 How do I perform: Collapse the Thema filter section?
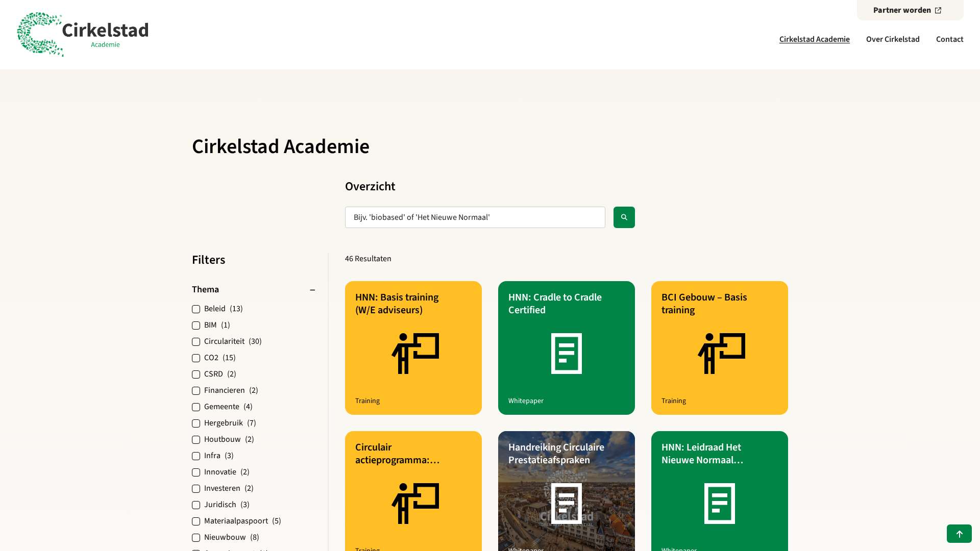(x=312, y=290)
